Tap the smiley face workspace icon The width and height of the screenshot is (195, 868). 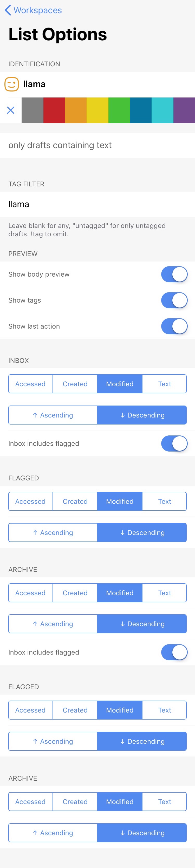11,84
